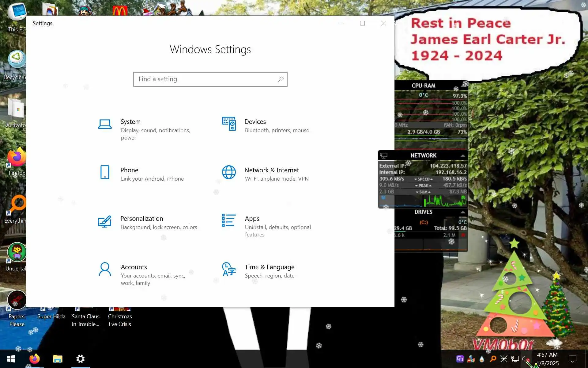Open the Action Center notifications icon
The width and height of the screenshot is (588, 368).
click(x=572, y=358)
